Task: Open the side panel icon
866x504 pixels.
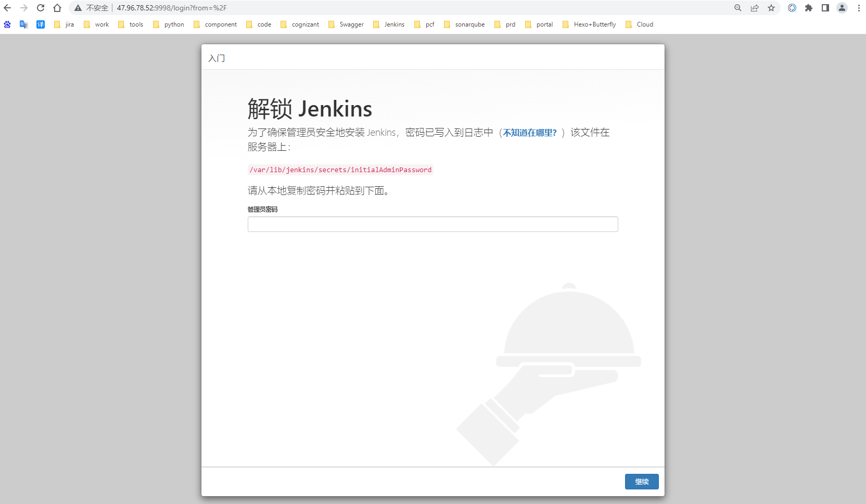Action: [825, 8]
